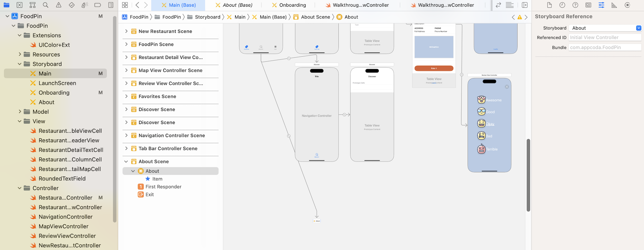Open the Identity inspector
The height and width of the screenshot is (250, 644).
(x=588, y=5)
